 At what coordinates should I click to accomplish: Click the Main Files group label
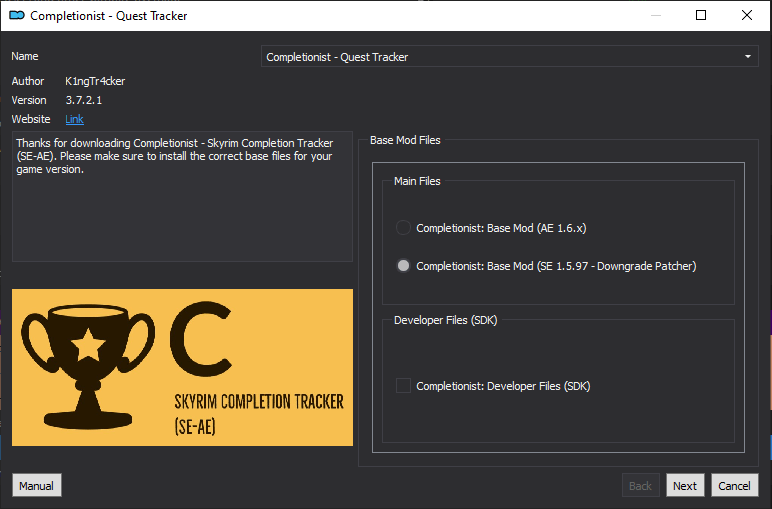(417, 181)
